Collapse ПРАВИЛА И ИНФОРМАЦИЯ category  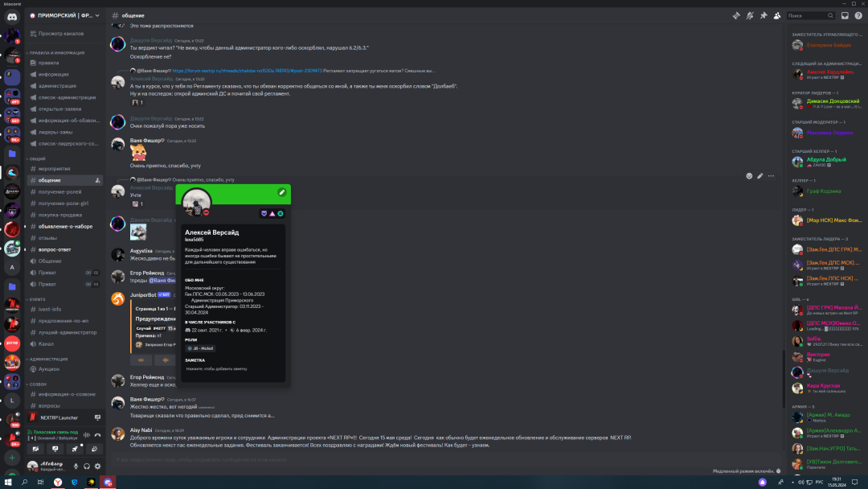pos(55,52)
